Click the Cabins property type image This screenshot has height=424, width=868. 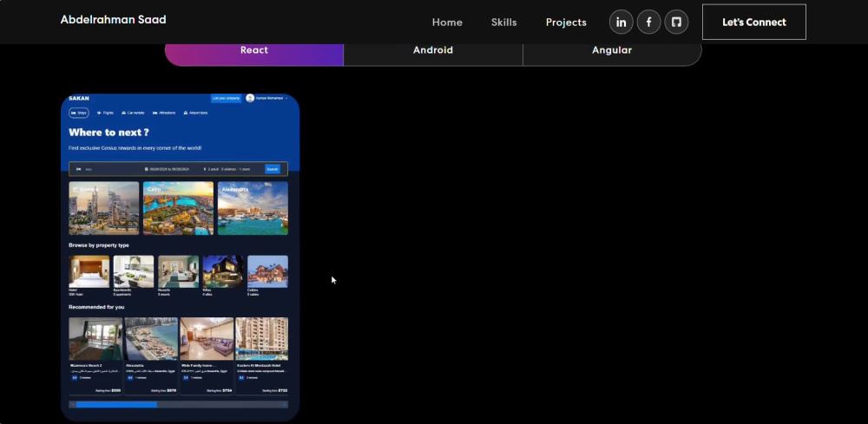[267, 271]
